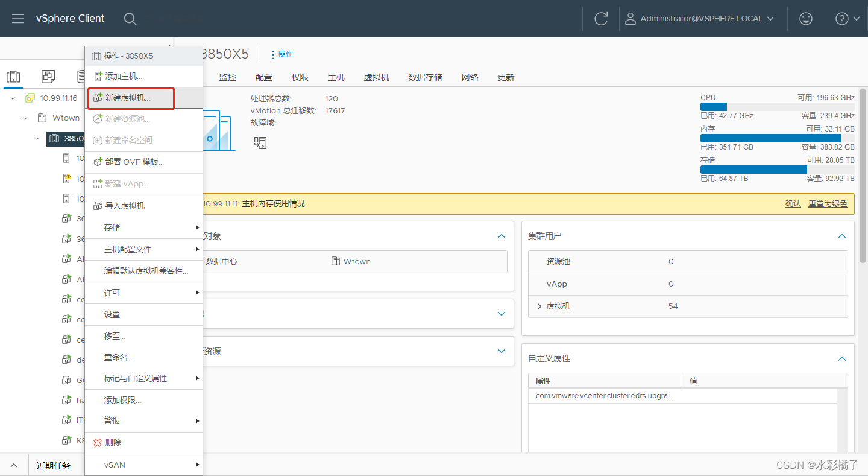Viewport: 868px width, 476px height.
Task: Choose Deploy OVF Template (部署 OVF 模板) item
Action: [x=143, y=162]
